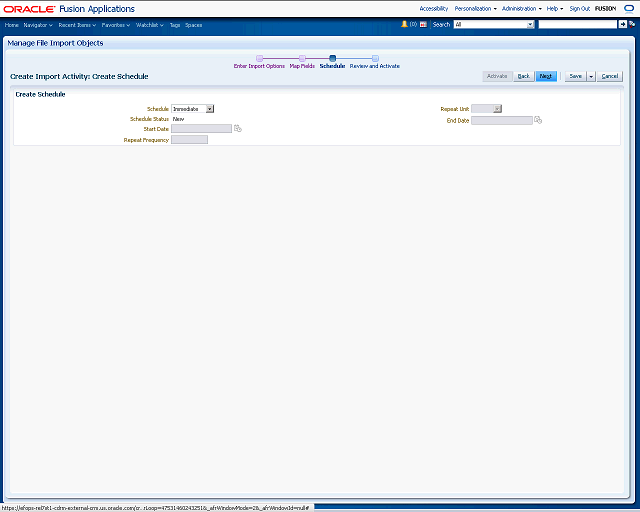Focus the global search text field
The height and width of the screenshot is (512, 640).
[x=577, y=24]
